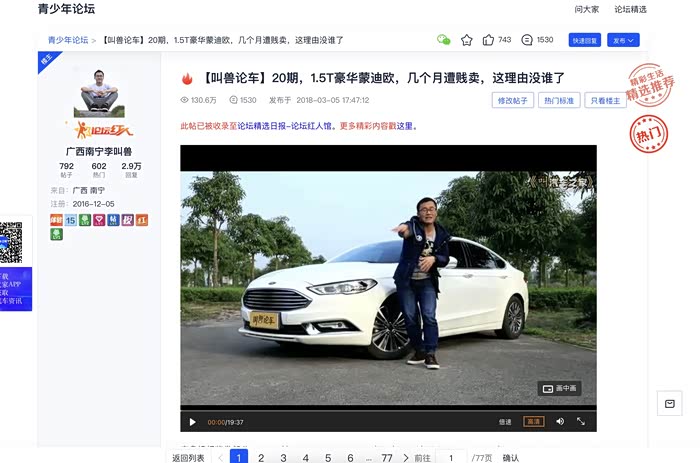
Task: Click the 快速回复 button
Action: pos(585,40)
